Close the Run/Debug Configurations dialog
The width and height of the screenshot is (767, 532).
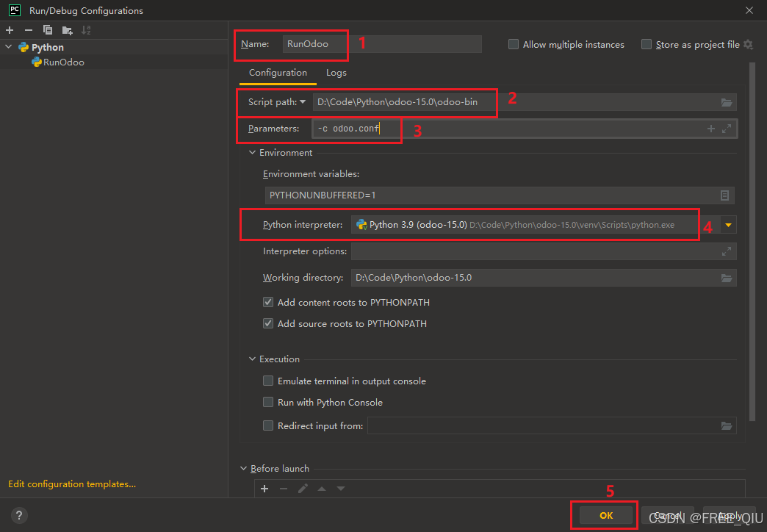click(749, 10)
